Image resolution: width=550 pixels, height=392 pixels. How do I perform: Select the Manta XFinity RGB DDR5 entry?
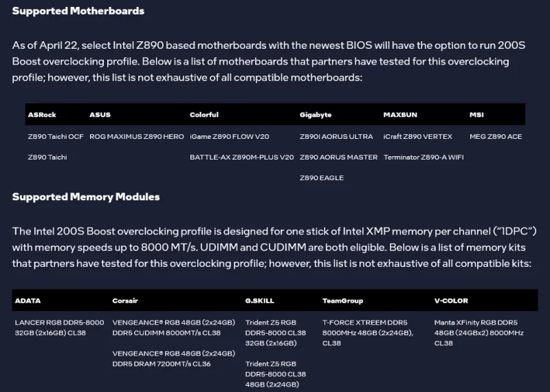(x=478, y=333)
